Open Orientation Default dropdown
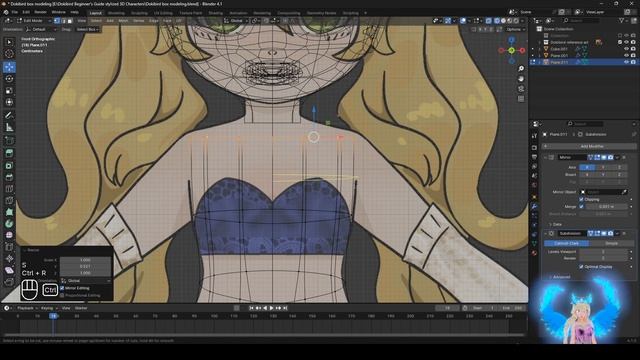640x360 pixels. [x=41, y=29]
